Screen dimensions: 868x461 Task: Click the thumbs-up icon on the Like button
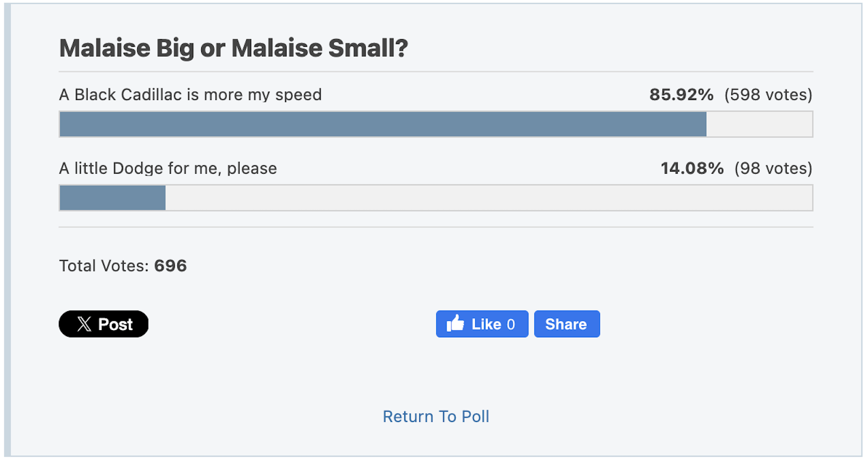click(455, 324)
